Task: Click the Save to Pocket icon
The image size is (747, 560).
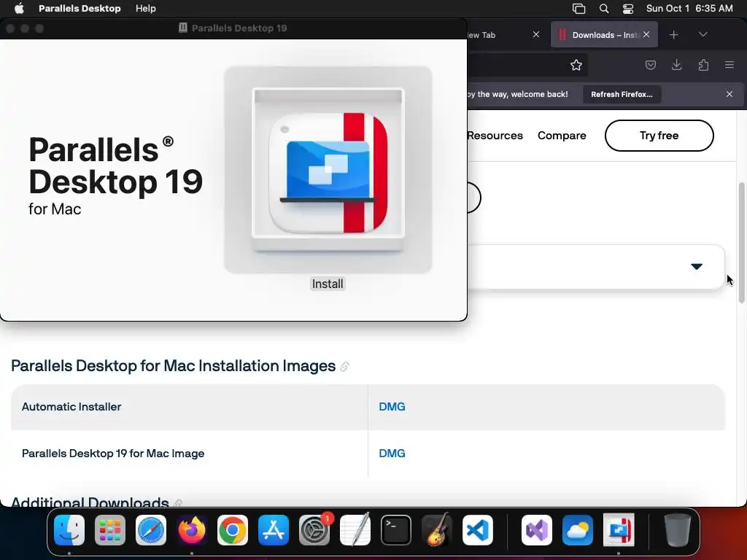Action: coord(650,65)
